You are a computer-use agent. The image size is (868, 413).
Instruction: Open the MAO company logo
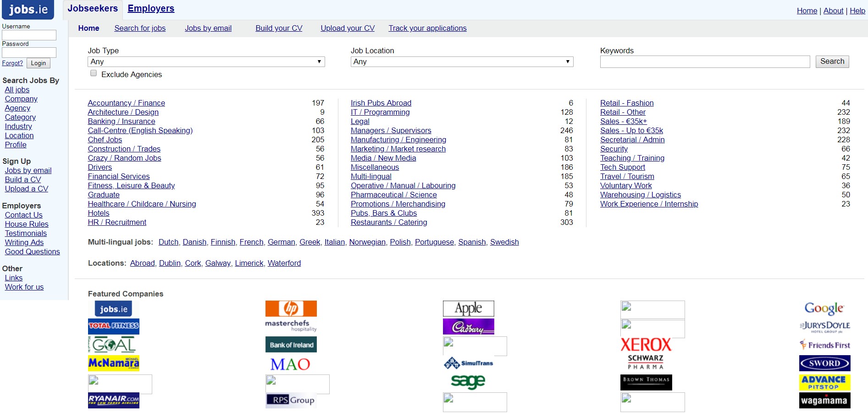coord(290,364)
